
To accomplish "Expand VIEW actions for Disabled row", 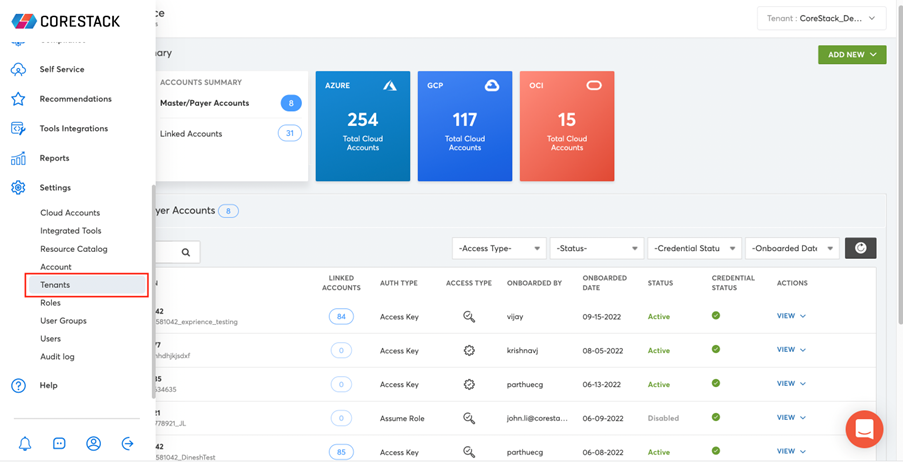I will 791,418.
